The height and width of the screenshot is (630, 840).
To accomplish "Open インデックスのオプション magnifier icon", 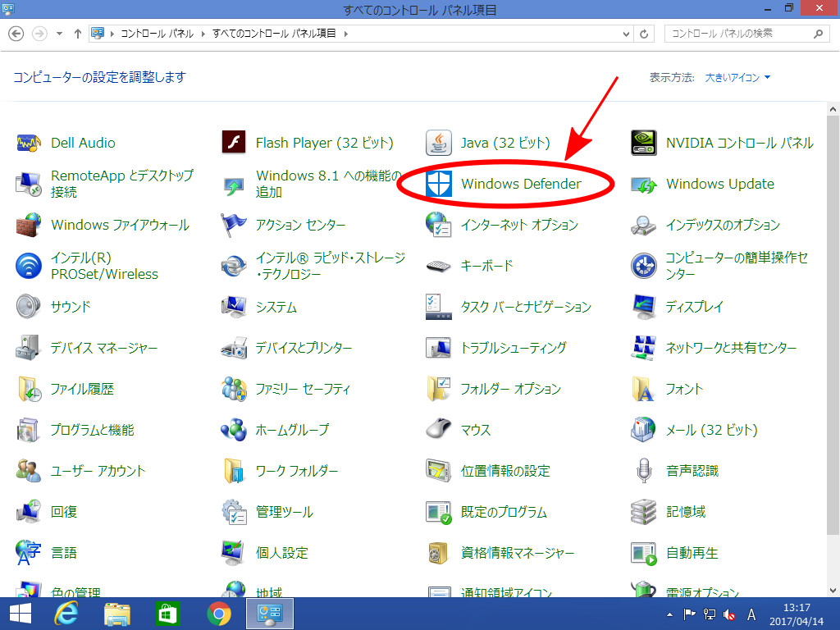I will 643,225.
